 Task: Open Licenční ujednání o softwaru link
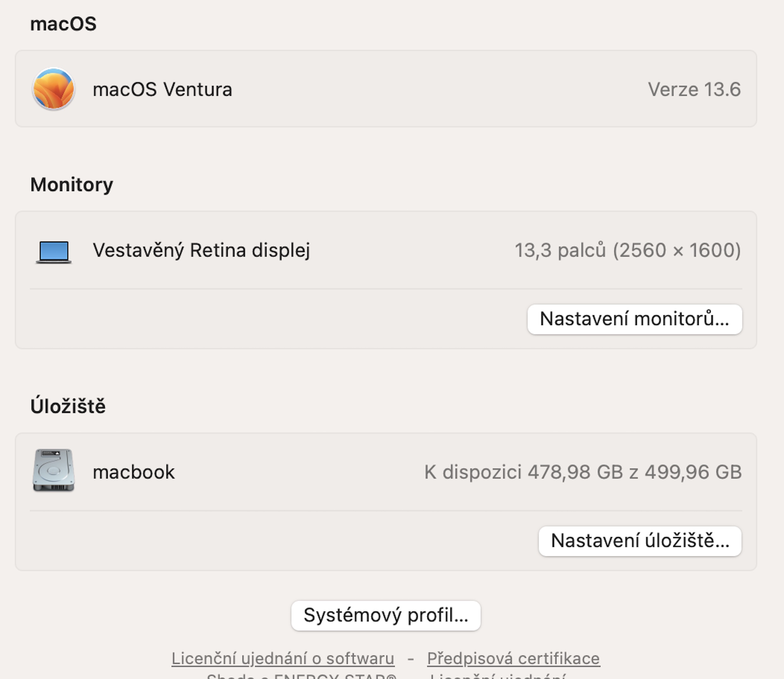pyautogui.click(x=283, y=659)
